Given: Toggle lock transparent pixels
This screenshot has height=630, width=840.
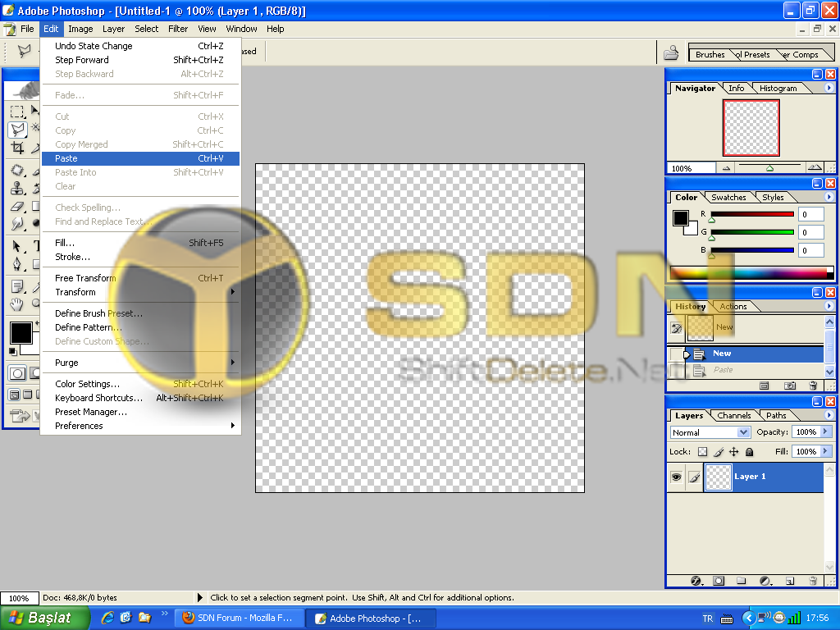Looking at the screenshot, I should pos(703,452).
